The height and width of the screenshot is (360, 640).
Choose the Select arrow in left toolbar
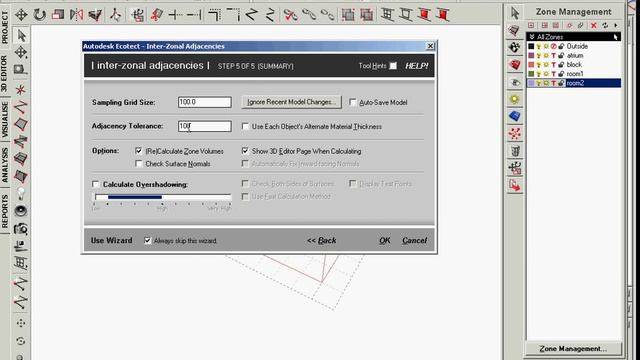[21, 36]
